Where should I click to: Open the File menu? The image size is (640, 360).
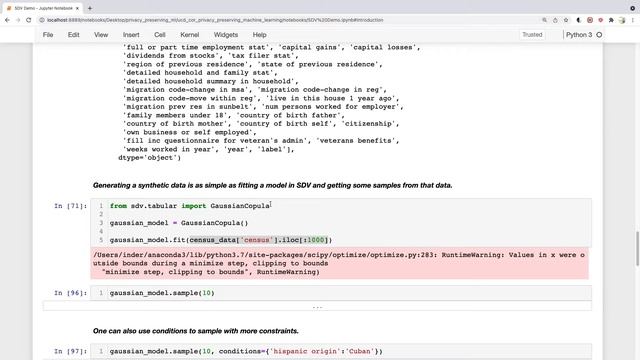[x=48, y=35]
